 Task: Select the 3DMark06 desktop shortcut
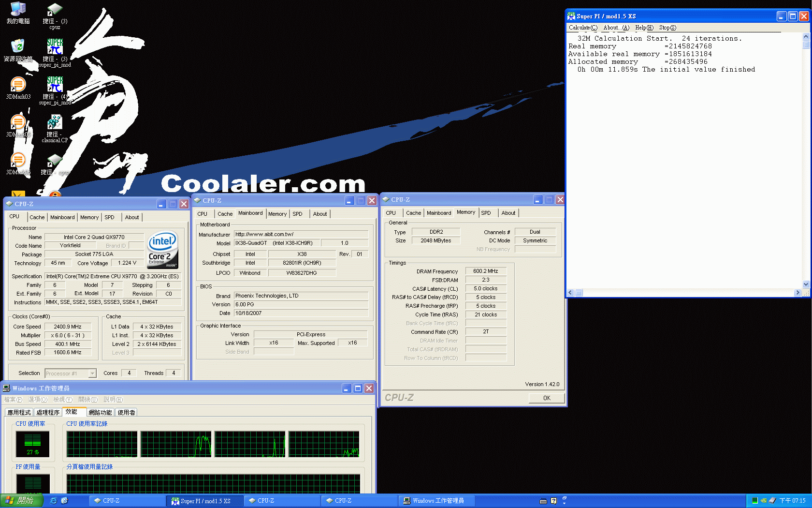point(18,164)
